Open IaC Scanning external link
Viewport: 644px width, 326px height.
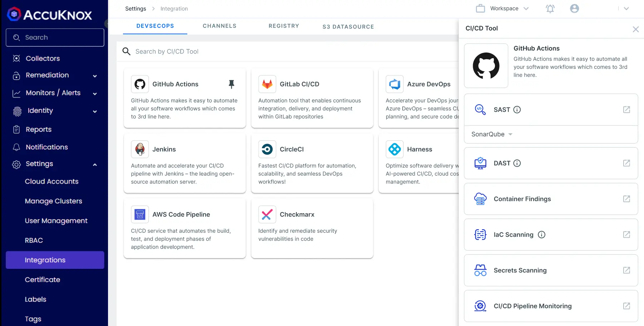(x=626, y=235)
